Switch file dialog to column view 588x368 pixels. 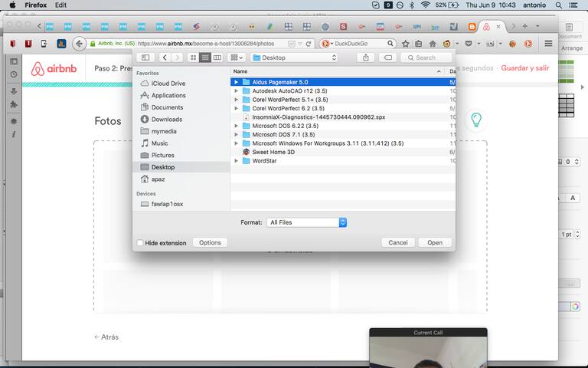217,58
